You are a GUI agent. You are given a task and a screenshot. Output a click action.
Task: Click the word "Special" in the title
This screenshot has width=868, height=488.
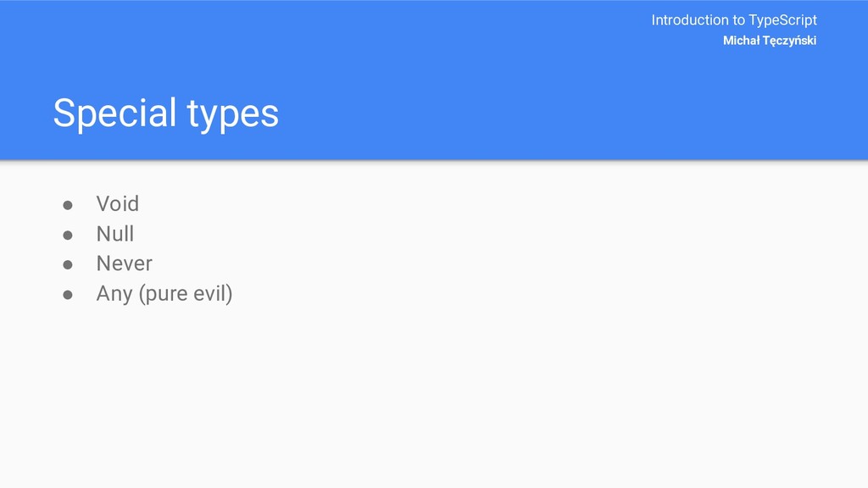click(114, 114)
